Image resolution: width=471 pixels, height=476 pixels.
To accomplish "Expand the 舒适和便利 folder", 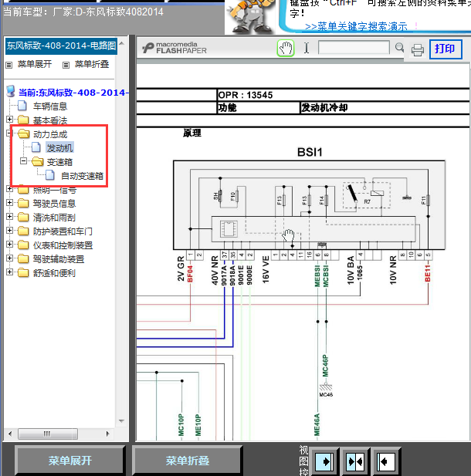I will click(x=9, y=272).
